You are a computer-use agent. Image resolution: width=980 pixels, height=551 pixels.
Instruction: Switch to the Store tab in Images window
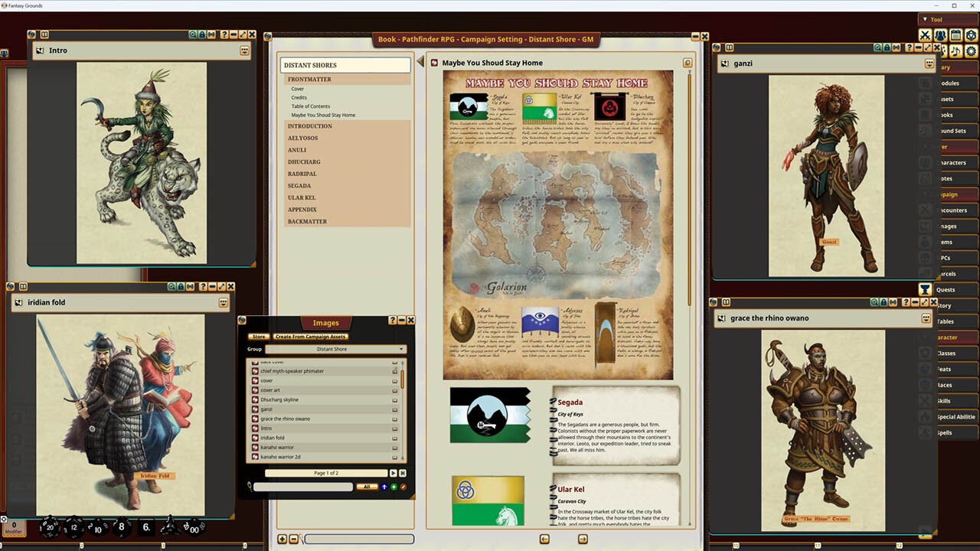click(x=259, y=336)
